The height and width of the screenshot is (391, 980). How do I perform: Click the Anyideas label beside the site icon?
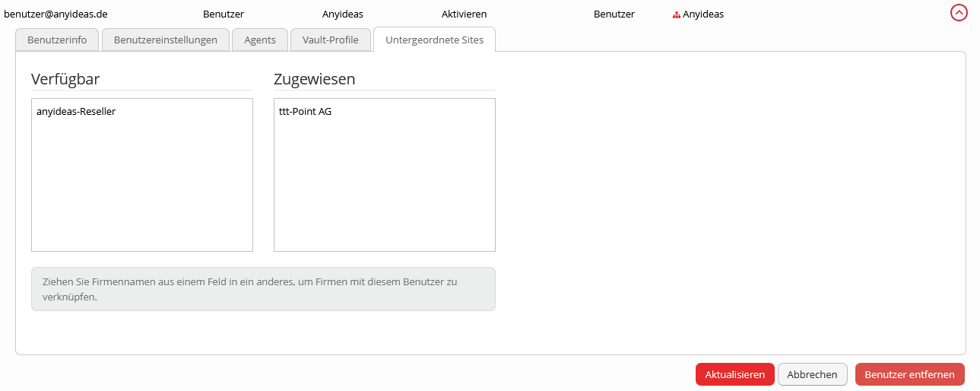click(x=702, y=14)
